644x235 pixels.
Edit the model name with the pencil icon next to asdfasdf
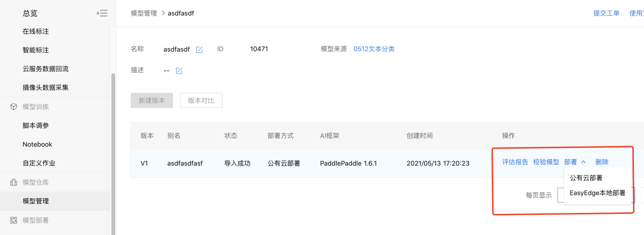[199, 50]
